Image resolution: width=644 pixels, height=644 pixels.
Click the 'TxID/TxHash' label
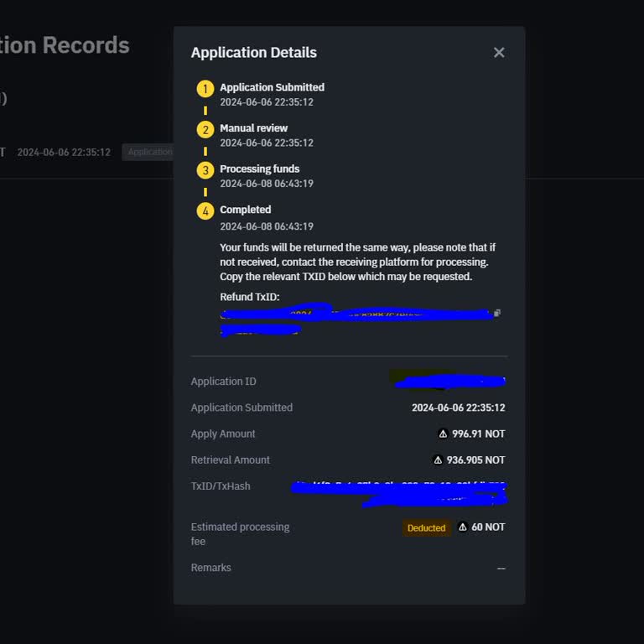tap(221, 486)
